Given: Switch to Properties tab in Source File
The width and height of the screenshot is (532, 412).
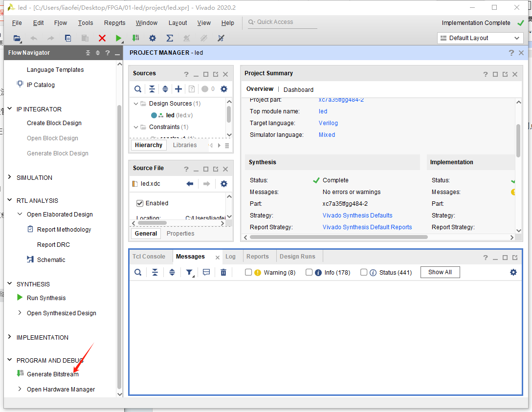Looking at the screenshot, I should pyautogui.click(x=180, y=234).
